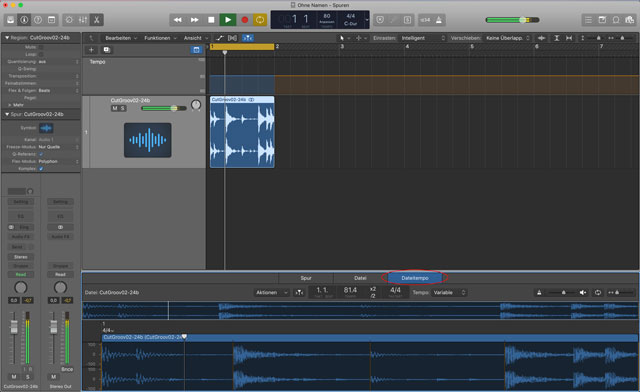Screen dimensions: 640x392
Task: Toggle the Count-in 1234 button
Action: [x=425, y=20]
